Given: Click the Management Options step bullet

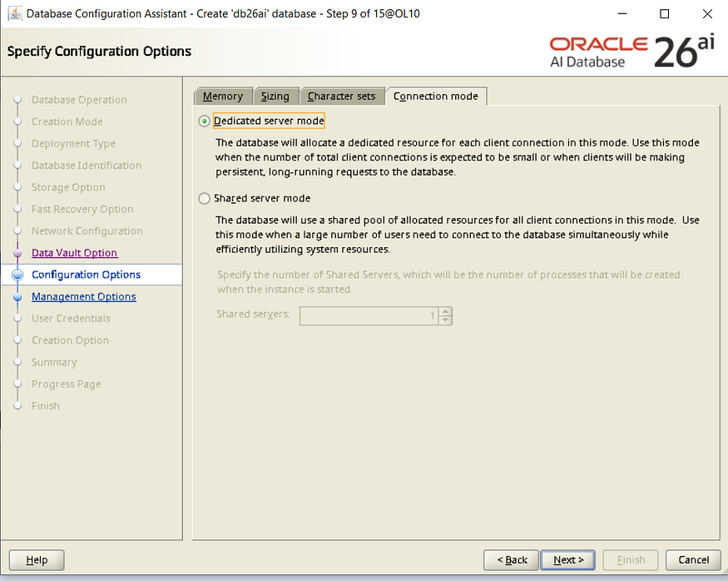Looking at the screenshot, I should point(17,297).
